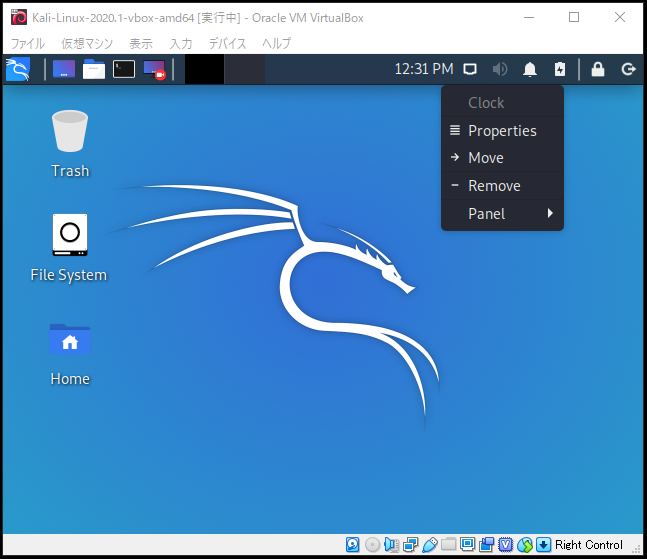Click the audio status icon in VirtualBox bar
Screen dimensions: 647x559
click(391, 545)
